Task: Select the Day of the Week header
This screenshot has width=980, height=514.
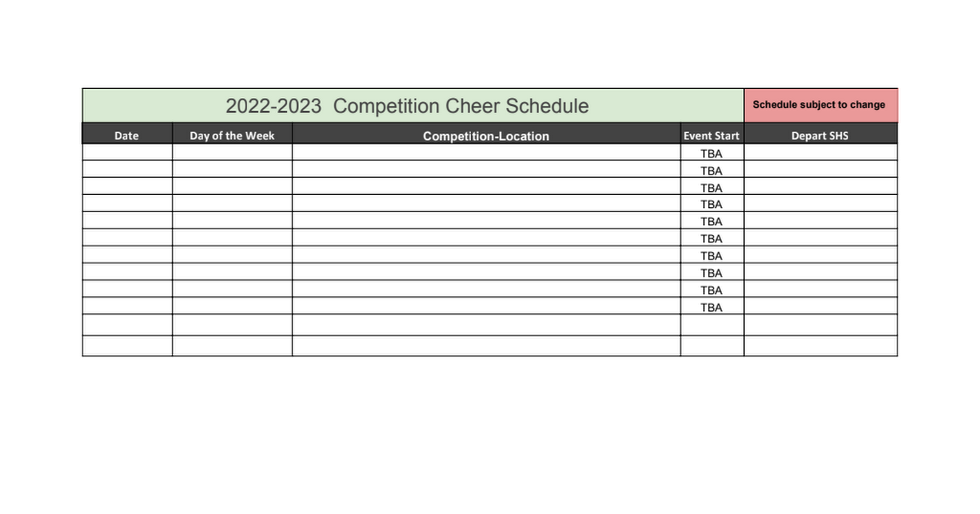Action: [x=232, y=134]
